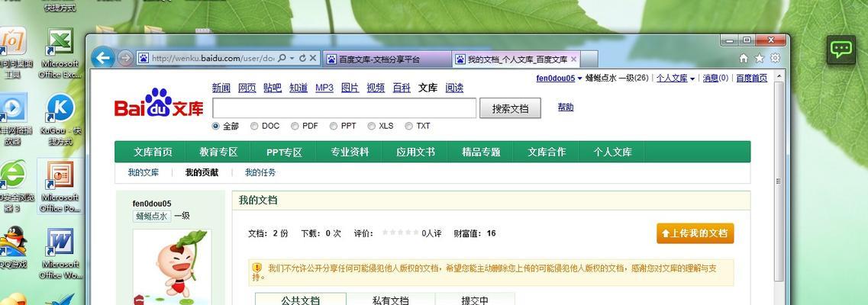868x305 pixels.
Task: Open the 阅读 link
Action: pyautogui.click(x=454, y=88)
